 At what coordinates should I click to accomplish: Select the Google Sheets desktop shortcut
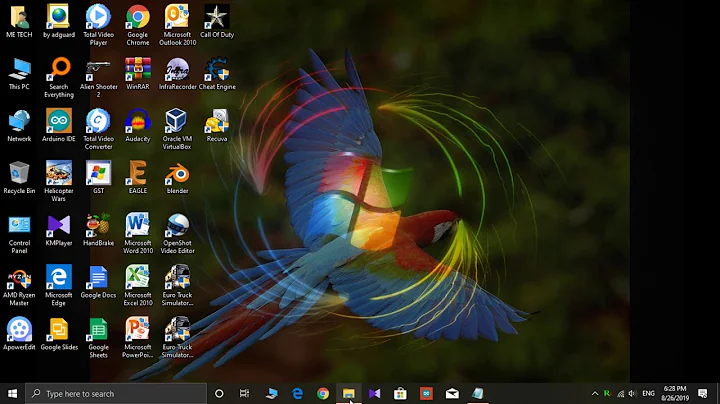click(98, 338)
